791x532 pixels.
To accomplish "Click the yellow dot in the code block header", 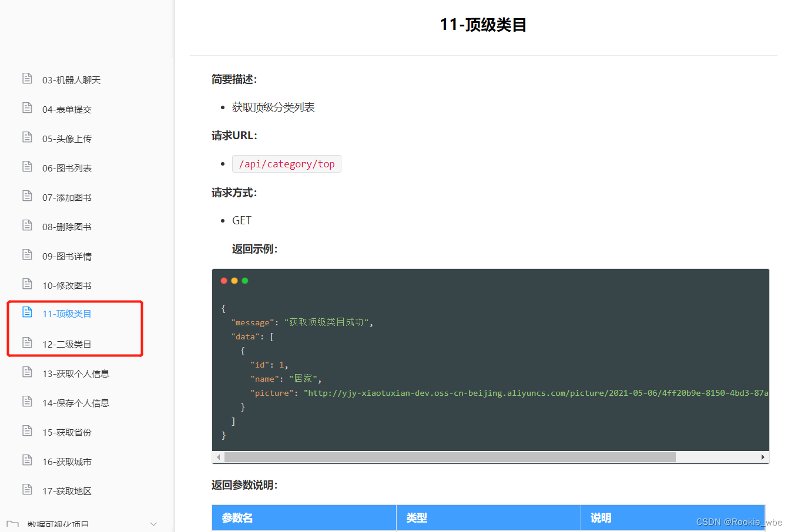I will click(234, 280).
